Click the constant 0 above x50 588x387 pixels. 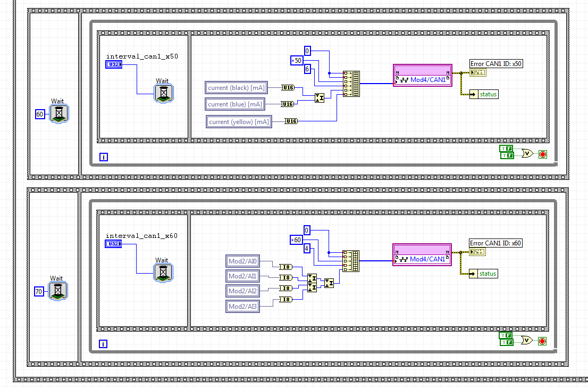tap(307, 51)
